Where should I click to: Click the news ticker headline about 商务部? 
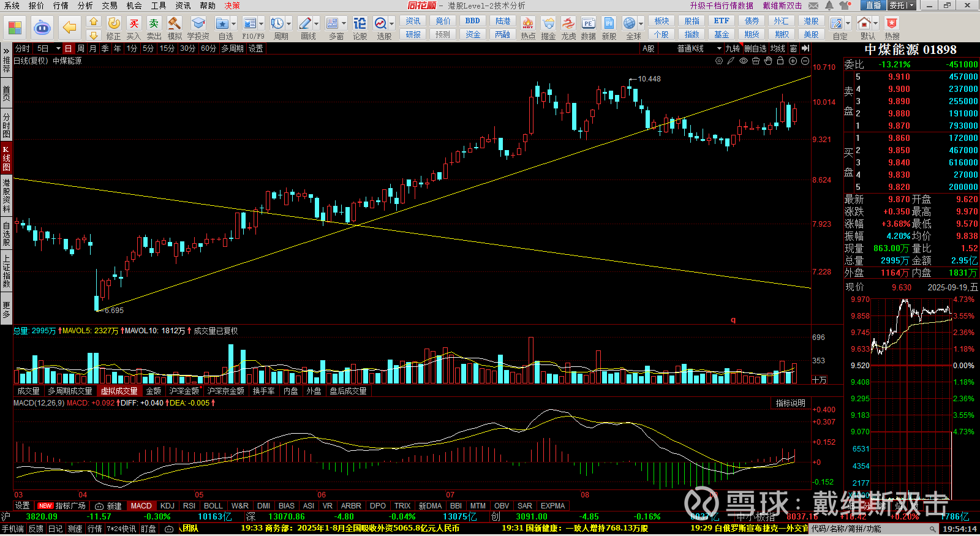click(350, 528)
